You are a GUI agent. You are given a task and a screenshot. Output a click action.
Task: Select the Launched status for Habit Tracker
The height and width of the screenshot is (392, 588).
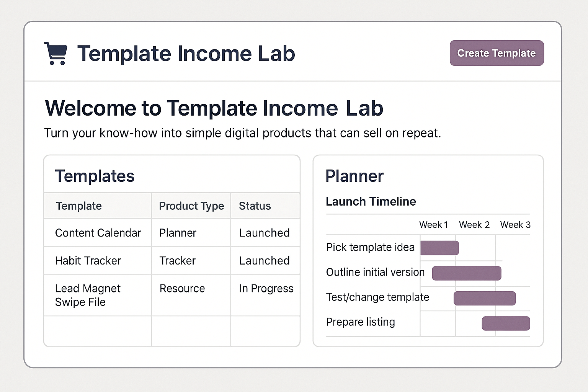coord(264,260)
